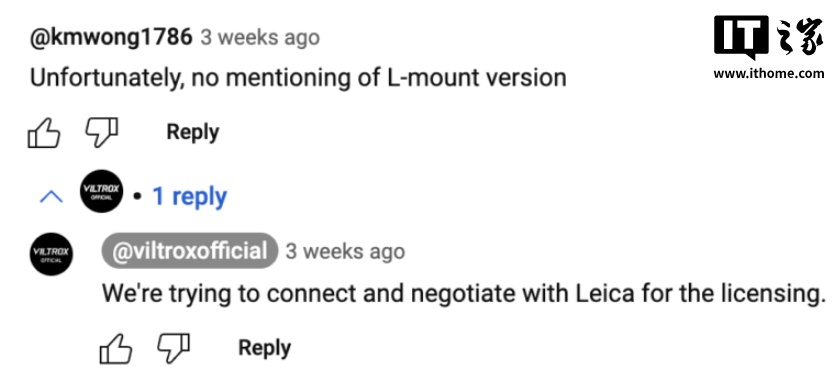Open the @kmwong1786 channel username

[111, 37]
